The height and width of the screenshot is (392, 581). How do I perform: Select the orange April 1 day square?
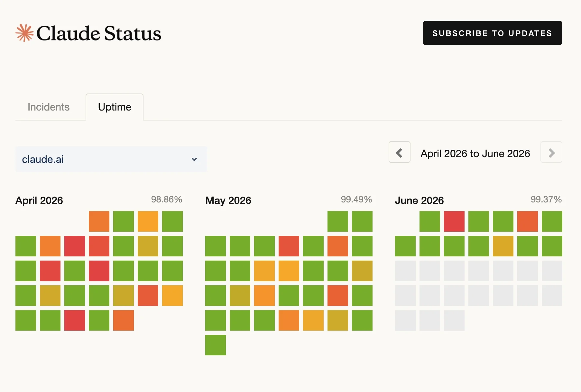tap(99, 221)
